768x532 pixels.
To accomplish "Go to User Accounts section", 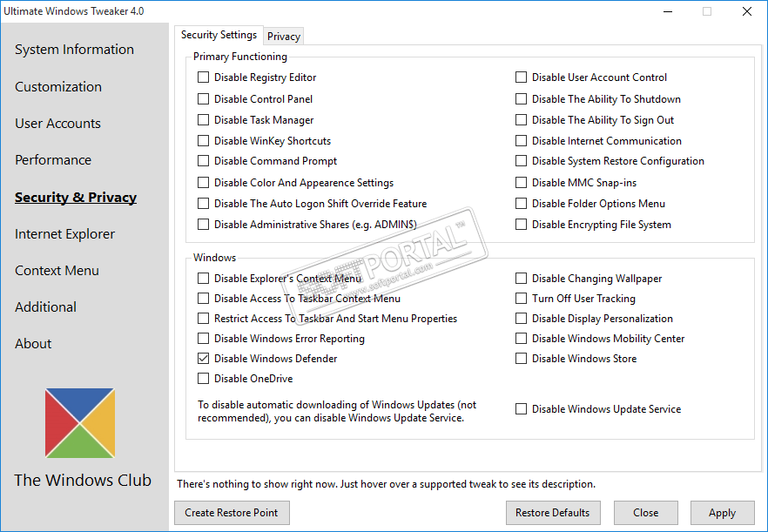I will [57, 124].
